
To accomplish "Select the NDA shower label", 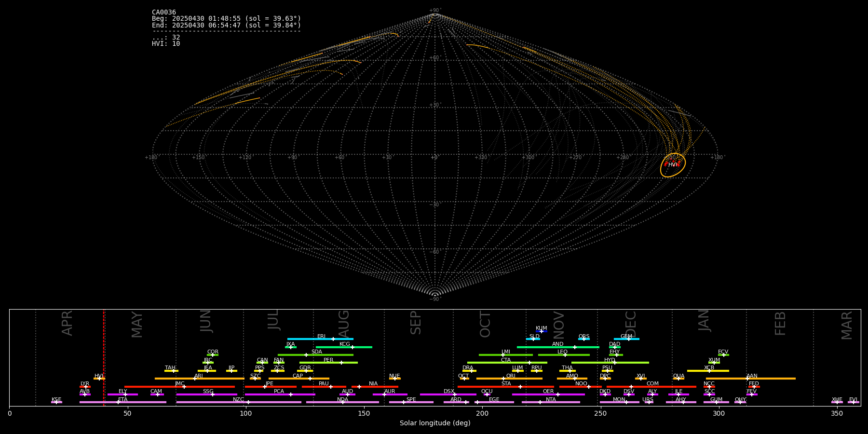I will [x=343, y=400].
